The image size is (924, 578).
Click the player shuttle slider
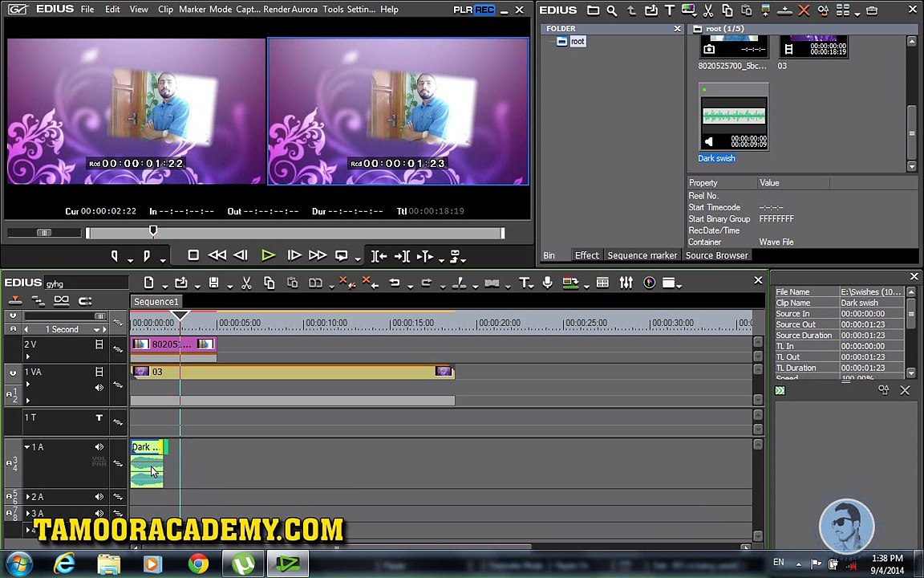44,233
